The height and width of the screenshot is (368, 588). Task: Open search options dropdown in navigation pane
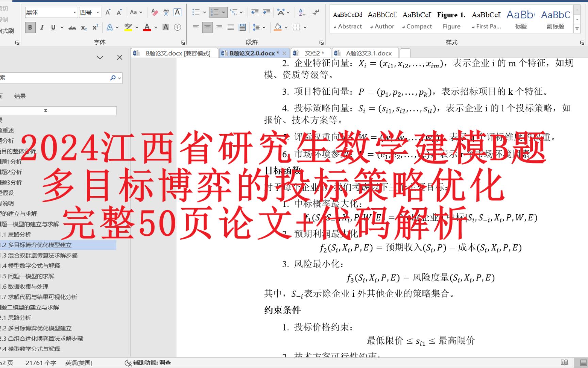pyautogui.click(x=119, y=78)
